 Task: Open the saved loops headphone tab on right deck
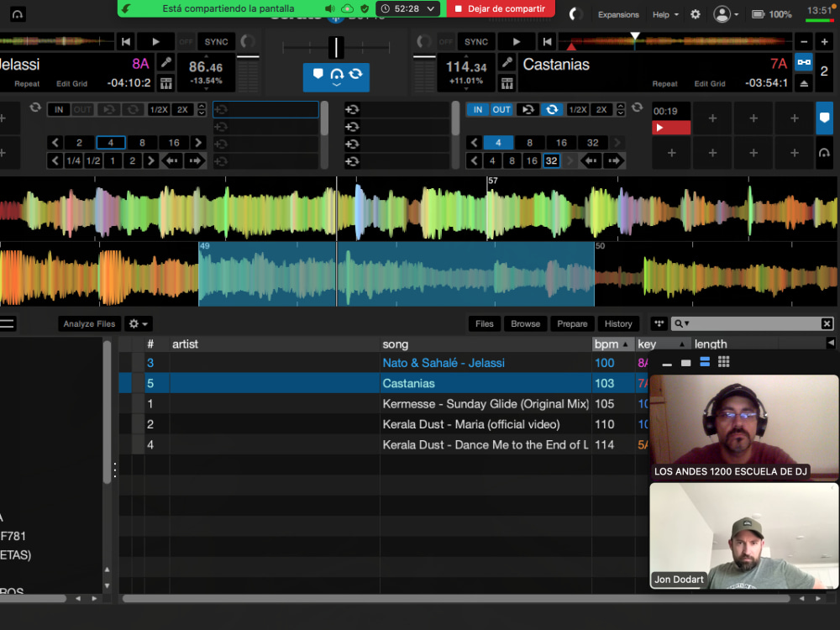pos(825,153)
